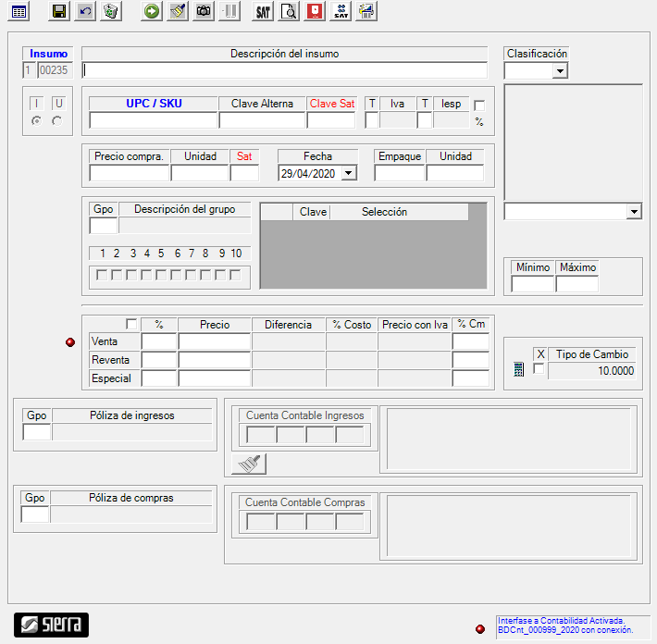Click the recycle bin delete icon
The height and width of the screenshot is (644, 657).
111,11
